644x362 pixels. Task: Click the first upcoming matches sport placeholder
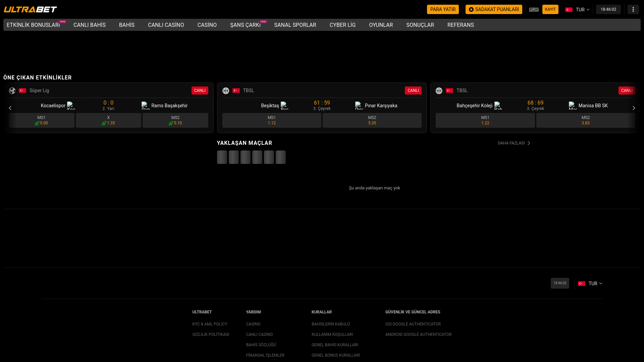(222, 157)
